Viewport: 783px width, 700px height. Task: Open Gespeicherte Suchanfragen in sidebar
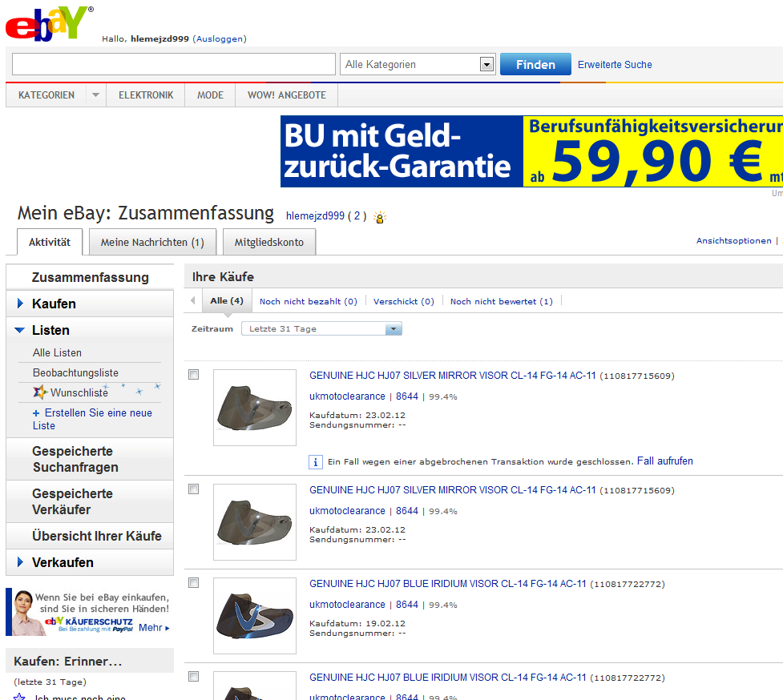(x=75, y=459)
